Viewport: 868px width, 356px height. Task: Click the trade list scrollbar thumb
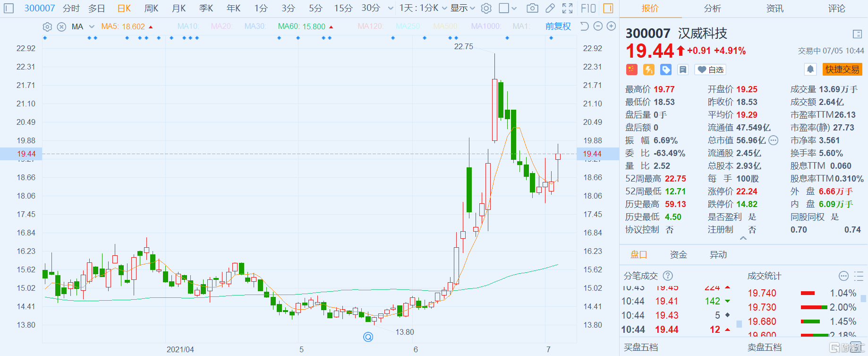click(x=740, y=324)
